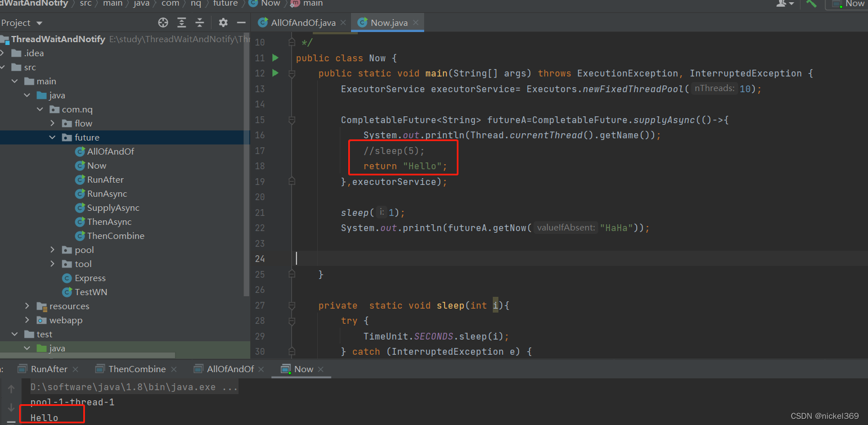Click the "HaHa" string on line 22
The height and width of the screenshot is (425, 868).
(617, 228)
